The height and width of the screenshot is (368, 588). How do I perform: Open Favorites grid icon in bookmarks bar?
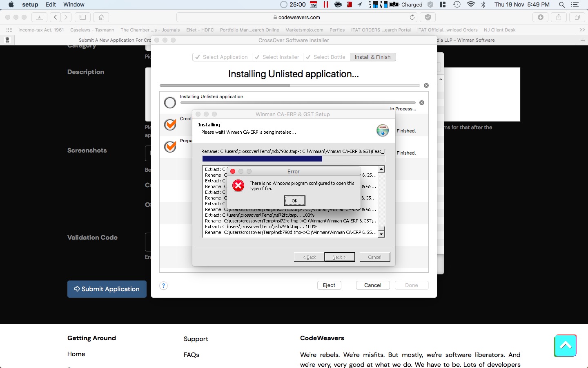coord(9,30)
